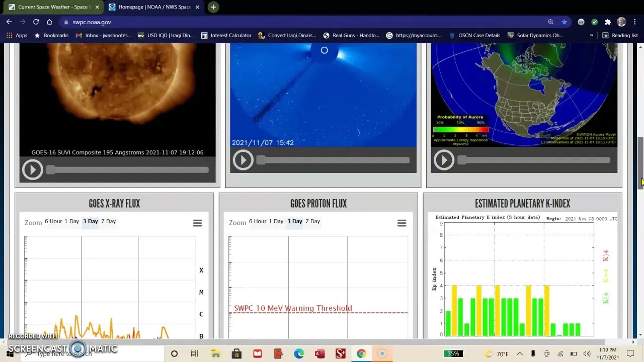
Task: Click the Estimated Planetary K index bar chart
Action: coord(522,276)
